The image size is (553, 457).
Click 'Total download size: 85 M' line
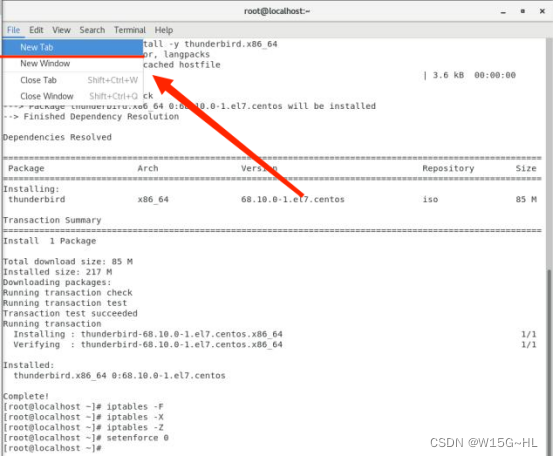click(x=68, y=262)
